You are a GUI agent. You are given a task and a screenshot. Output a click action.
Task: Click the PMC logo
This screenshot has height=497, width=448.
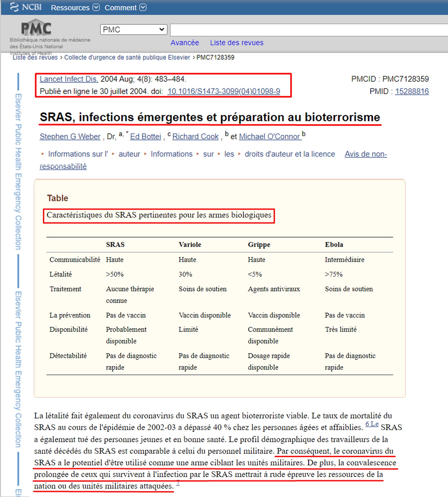[x=36, y=28]
